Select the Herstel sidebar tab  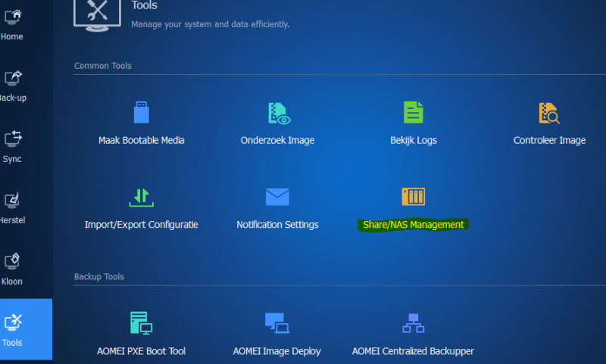point(13,207)
